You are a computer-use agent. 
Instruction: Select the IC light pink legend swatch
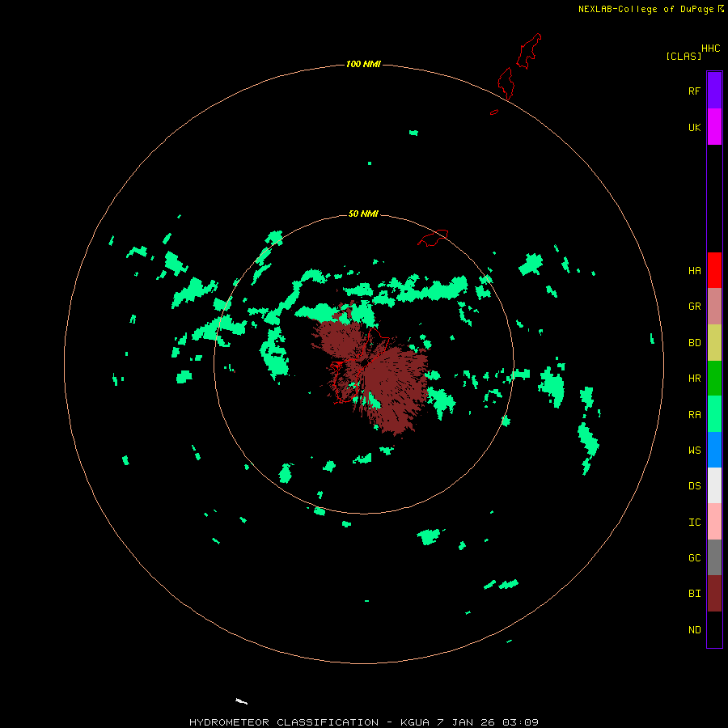point(714,522)
